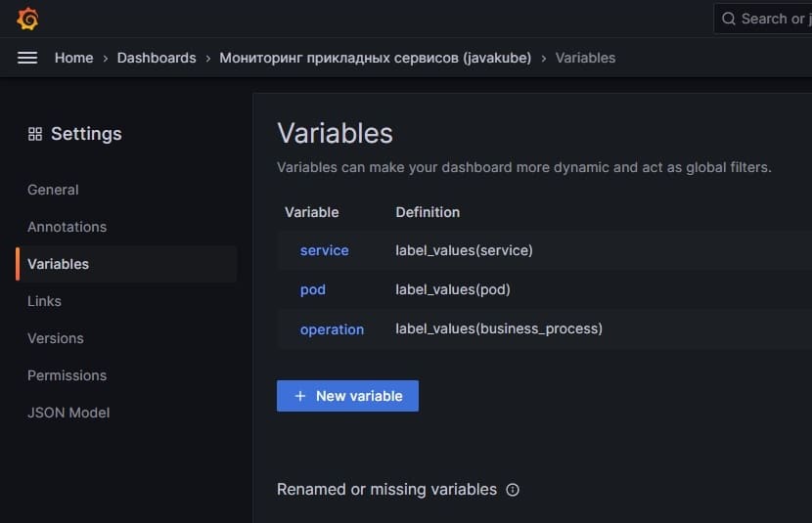The width and height of the screenshot is (812, 523).
Task: Click the search magnifier icon
Action: pos(729,20)
